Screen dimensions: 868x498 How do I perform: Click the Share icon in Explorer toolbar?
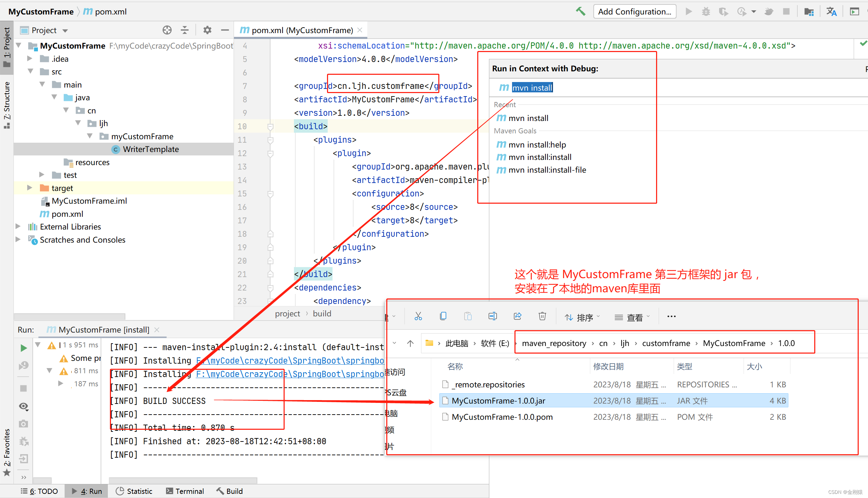(518, 316)
